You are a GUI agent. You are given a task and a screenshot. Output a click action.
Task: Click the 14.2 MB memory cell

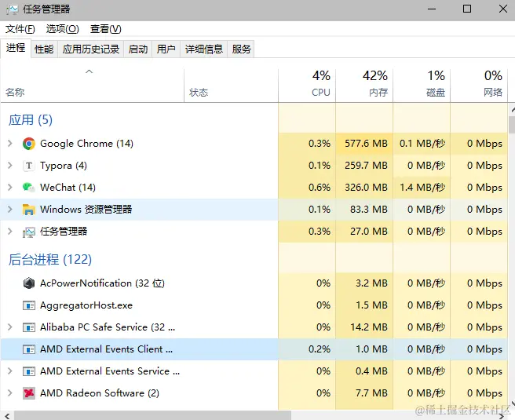click(364, 327)
